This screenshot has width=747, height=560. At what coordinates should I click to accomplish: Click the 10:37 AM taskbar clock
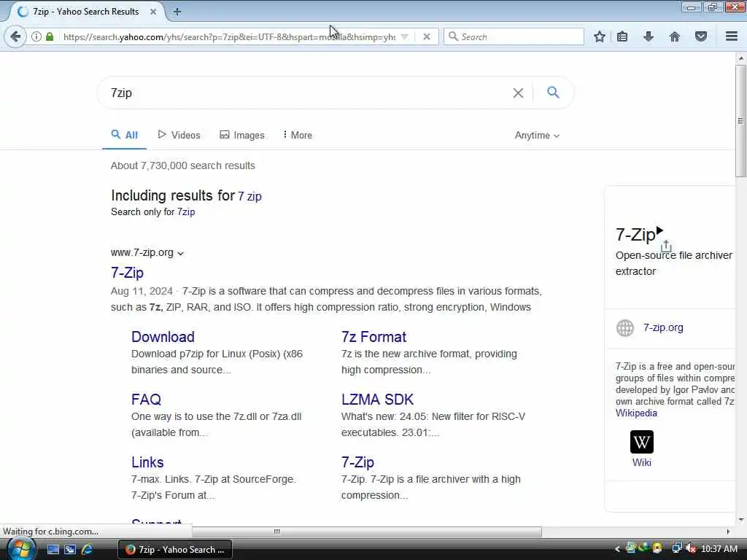tap(719, 549)
